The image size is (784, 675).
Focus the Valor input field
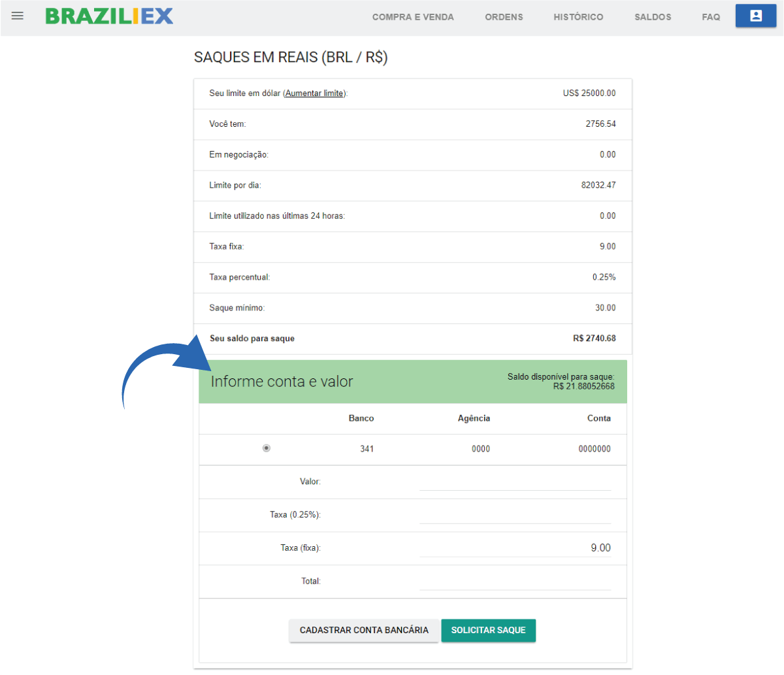point(515,482)
